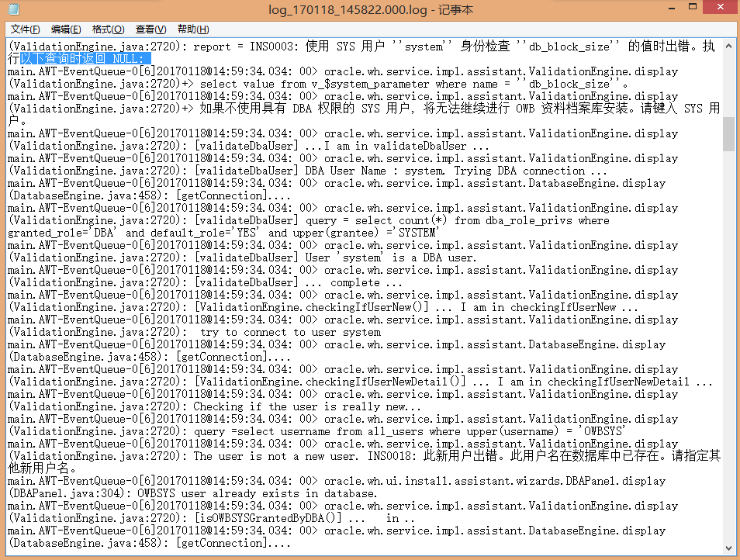Click the window title 'log_170118_145822.000.log - 记事本'
740x560 pixels.
tap(371, 9)
